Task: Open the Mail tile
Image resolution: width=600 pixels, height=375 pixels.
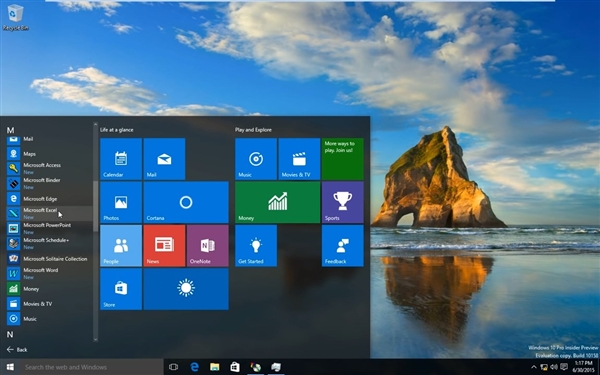Action: tap(164, 159)
